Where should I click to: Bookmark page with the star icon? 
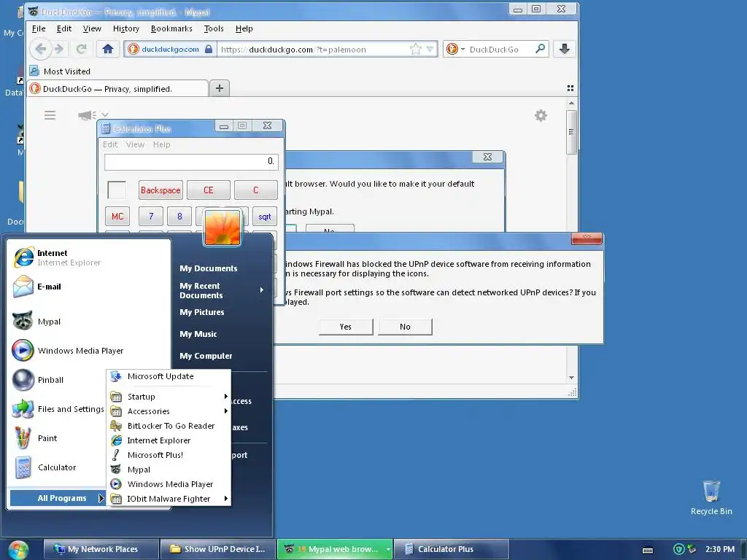pos(415,49)
